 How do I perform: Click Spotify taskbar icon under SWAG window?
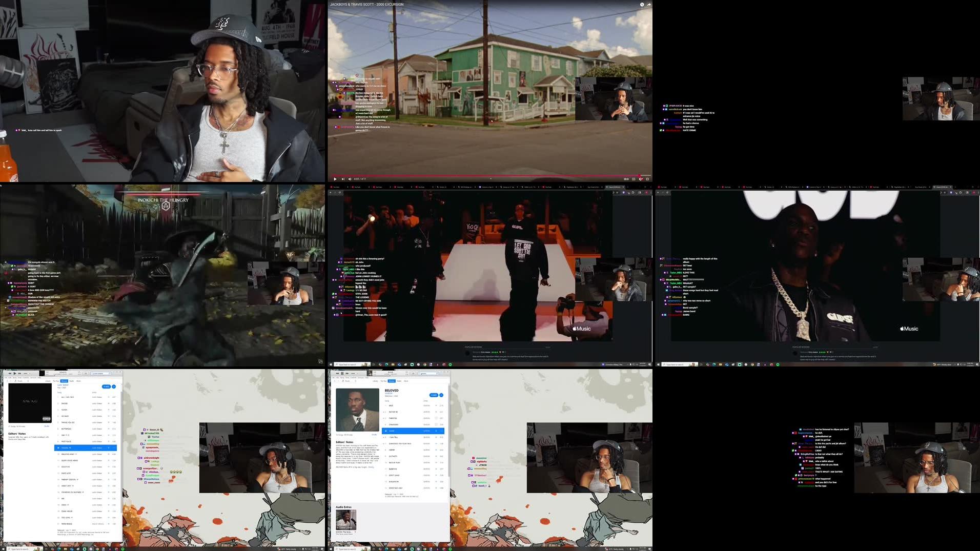[x=122, y=549]
